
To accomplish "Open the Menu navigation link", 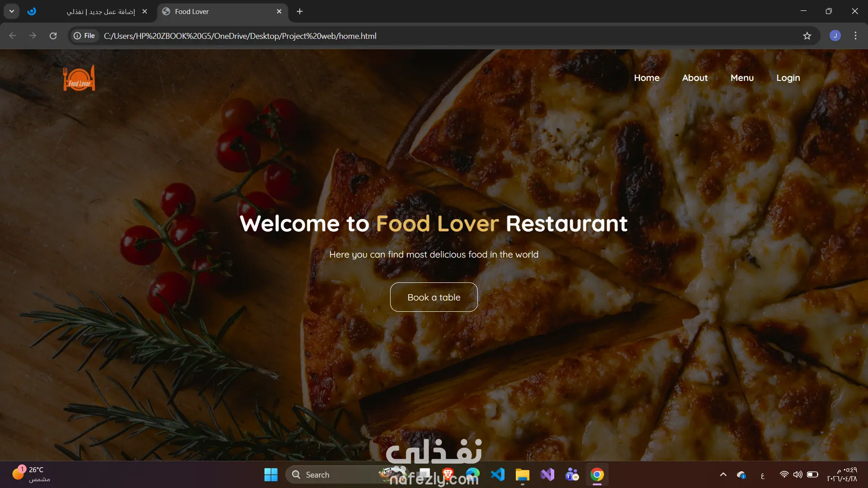I will (742, 78).
